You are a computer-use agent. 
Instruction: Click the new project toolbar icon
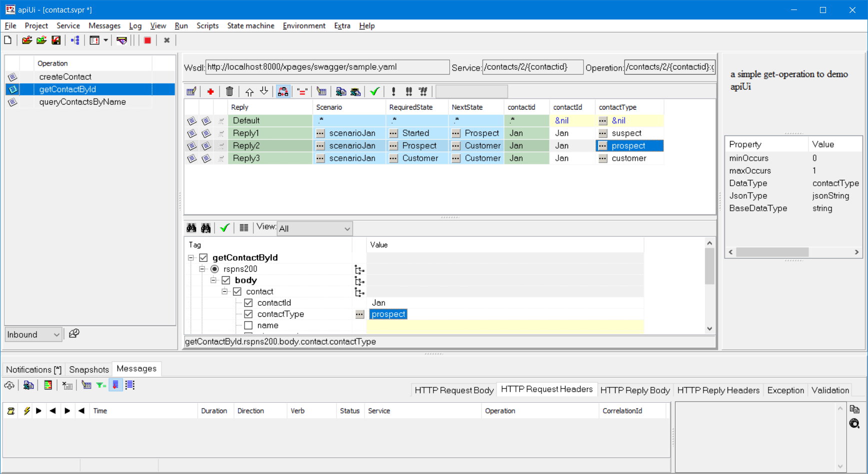[x=8, y=40]
